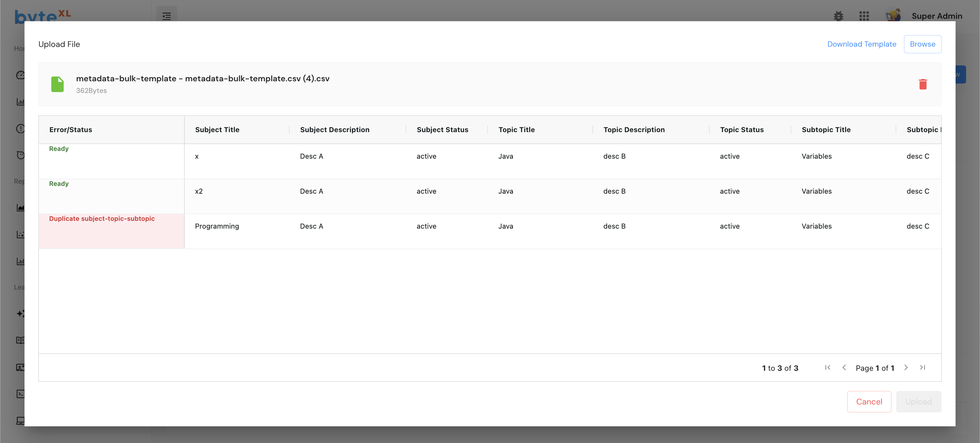Image resolution: width=980 pixels, height=443 pixels.
Task: Sort by Subject Title column header
Action: [217, 130]
